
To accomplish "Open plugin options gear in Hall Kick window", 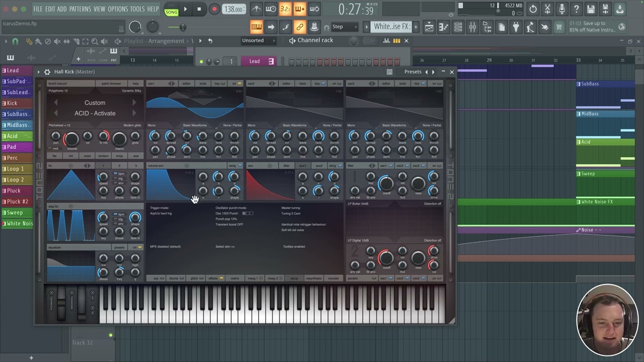I will tap(47, 72).
